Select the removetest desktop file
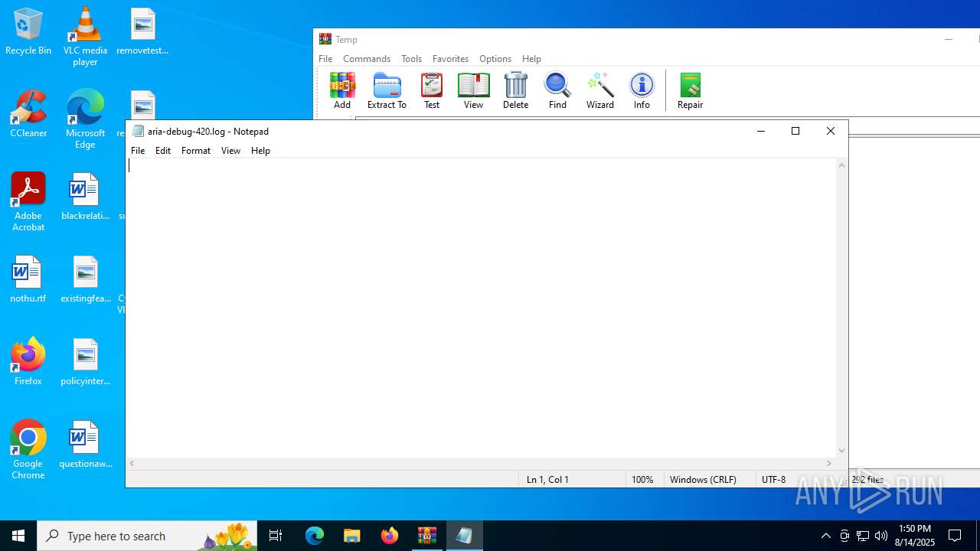The width and height of the screenshot is (980, 551). [x=142, y=32]
